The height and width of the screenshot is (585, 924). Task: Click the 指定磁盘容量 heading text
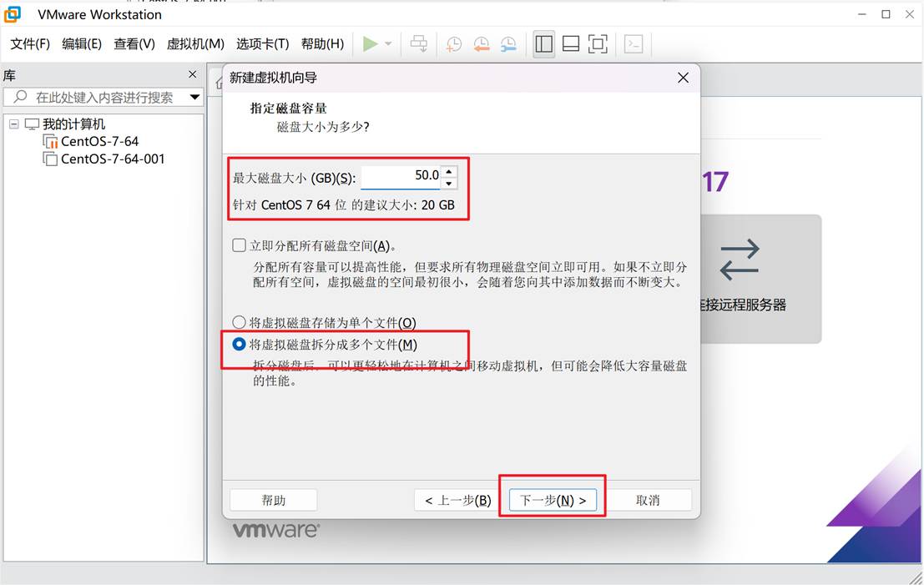click(x=288, y=108)
